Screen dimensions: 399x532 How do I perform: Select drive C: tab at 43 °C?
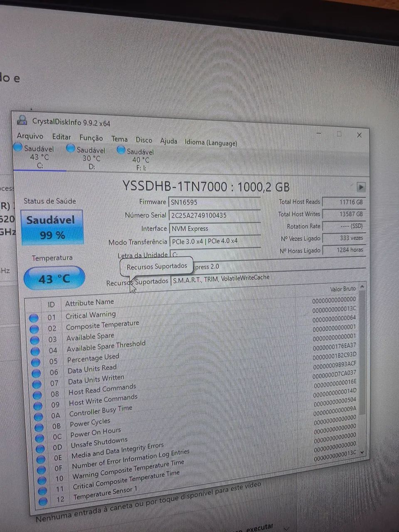pos(39,157)
